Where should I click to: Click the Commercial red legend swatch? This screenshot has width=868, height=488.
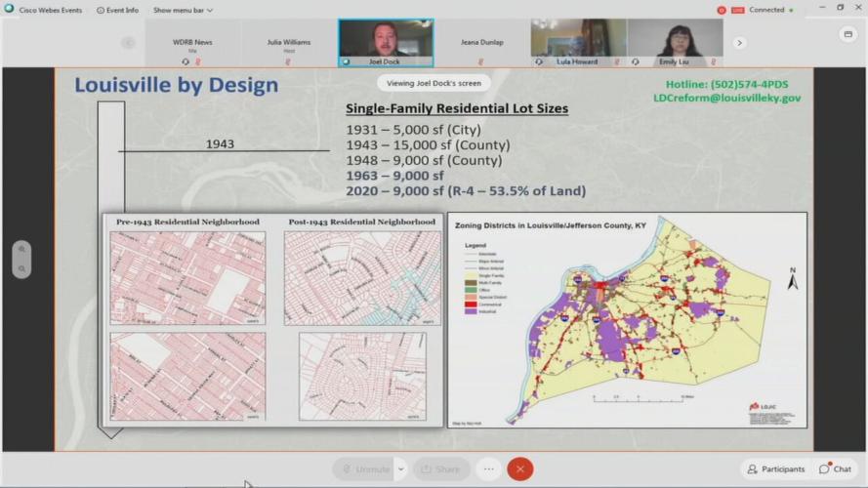(471, 305)
